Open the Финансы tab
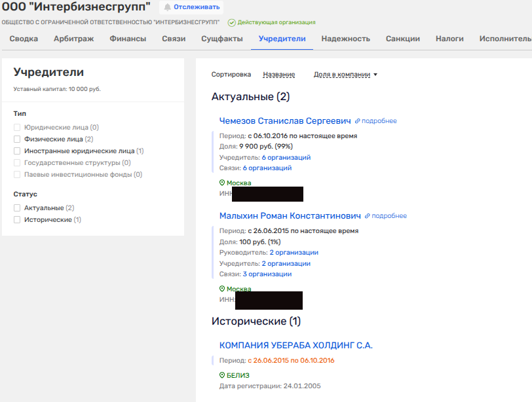532x402 pixels. pyautogui.click(x=128, y=39)
